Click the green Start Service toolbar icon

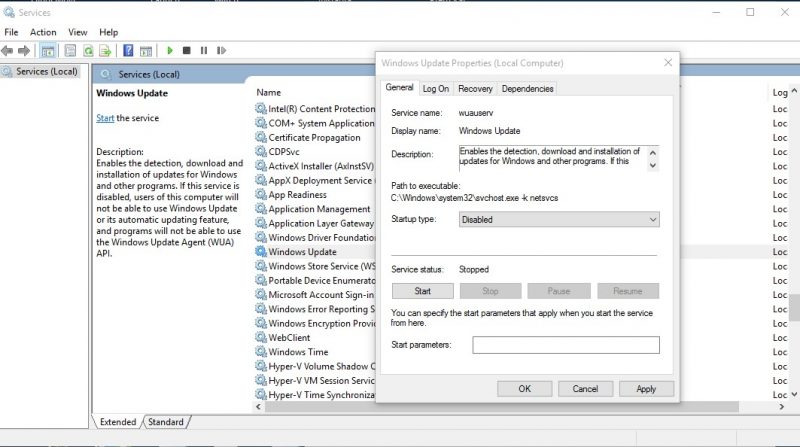click(170, 51)
